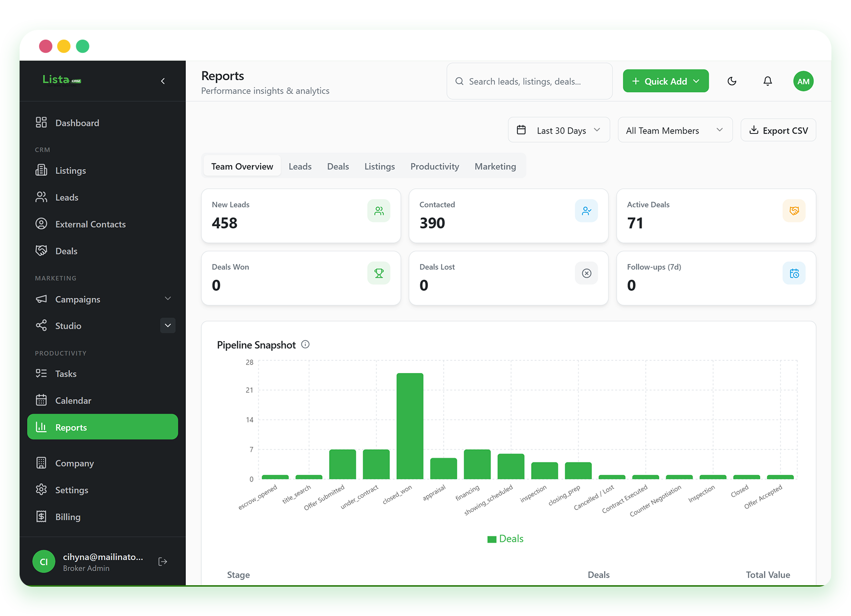Collapse the sidebar with the chevron arrow
The width and height of the screenshot is (851, 616).
click(x=163, y=81)
